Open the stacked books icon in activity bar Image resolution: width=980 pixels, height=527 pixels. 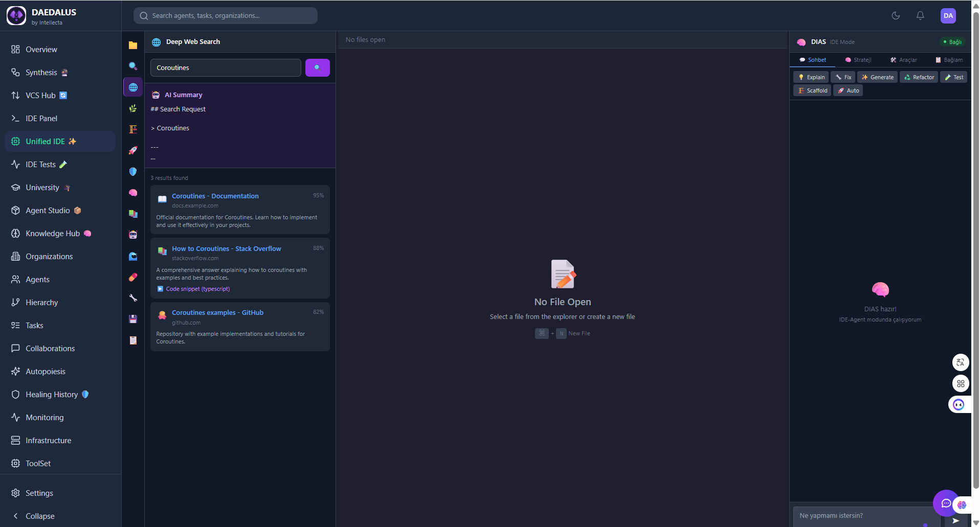[x=133, y=214]
